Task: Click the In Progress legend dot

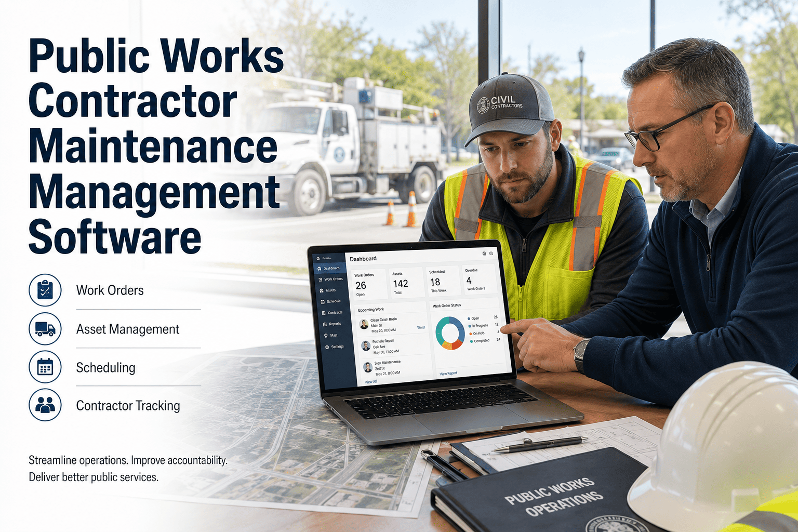Action: (x=470, y=326)
